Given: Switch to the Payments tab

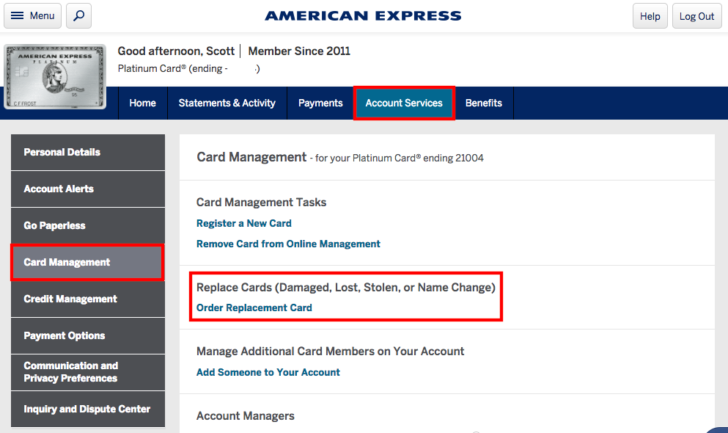Looking at the screenshot, I should (320, 103).
